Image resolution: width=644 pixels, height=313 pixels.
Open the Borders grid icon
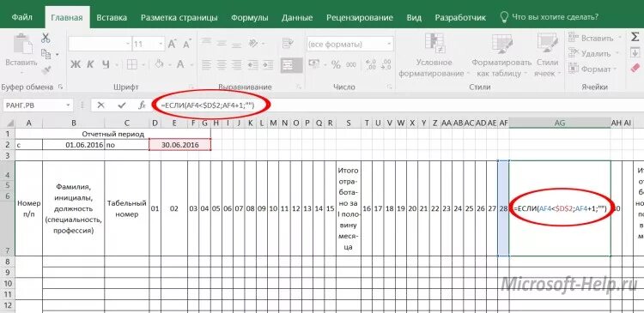coord(132,64)
